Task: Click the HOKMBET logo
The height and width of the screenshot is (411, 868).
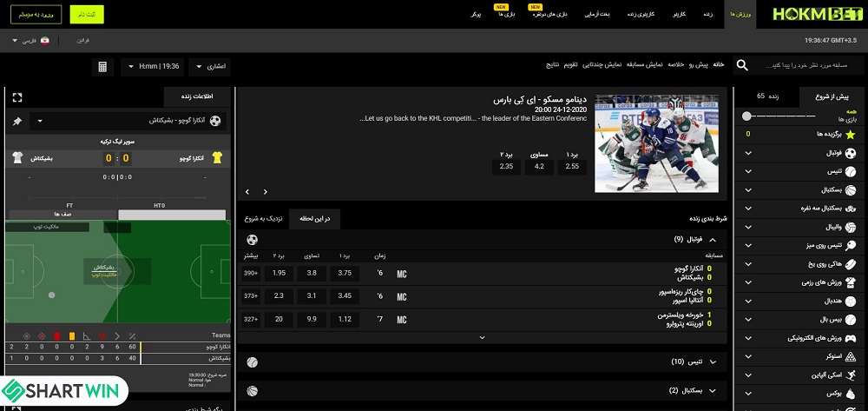Action: click(x=818, y=15)
